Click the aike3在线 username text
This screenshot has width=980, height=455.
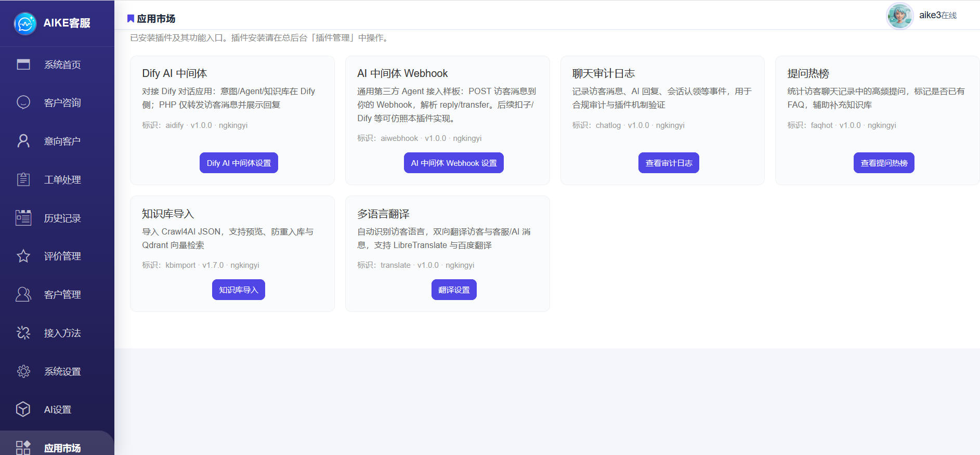pos(938,15)
